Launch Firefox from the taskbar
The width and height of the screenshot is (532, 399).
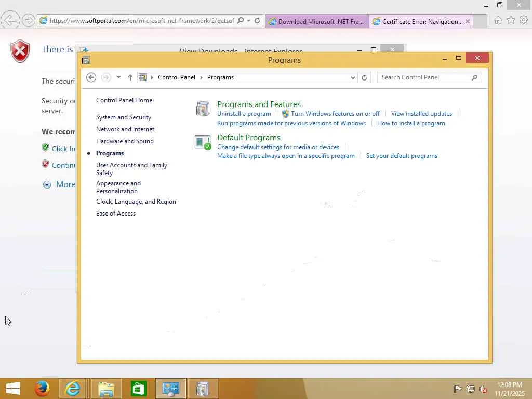(42, 389)
